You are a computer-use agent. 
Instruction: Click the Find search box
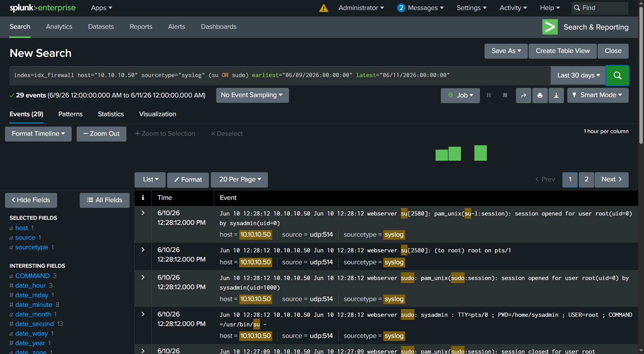pyautogui.click(x=600, y=8)
